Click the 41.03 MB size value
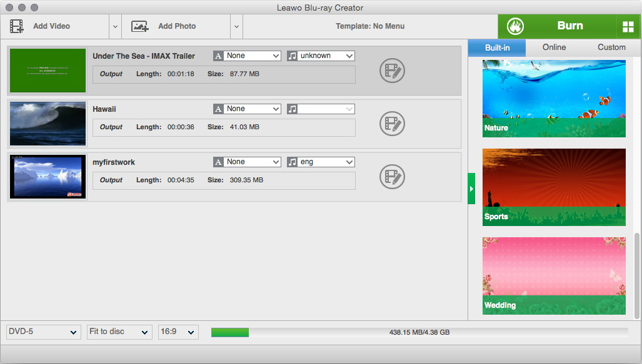Screen dimensions: 642x364 (244, 127)
